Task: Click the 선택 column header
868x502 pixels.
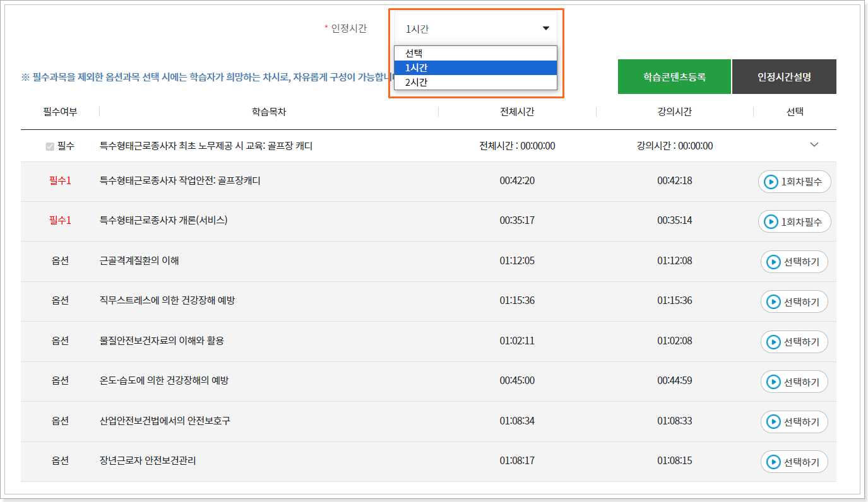Action: coord(795,112)
